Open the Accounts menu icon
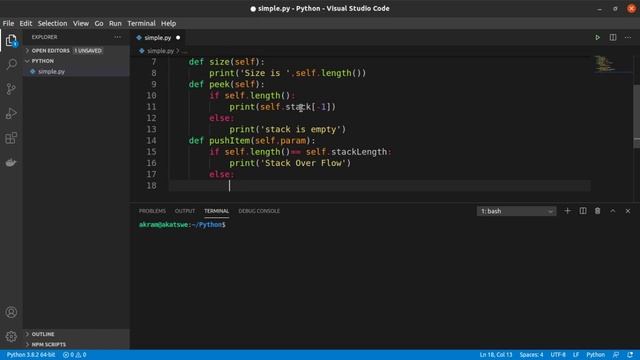 tap(11, 312)
